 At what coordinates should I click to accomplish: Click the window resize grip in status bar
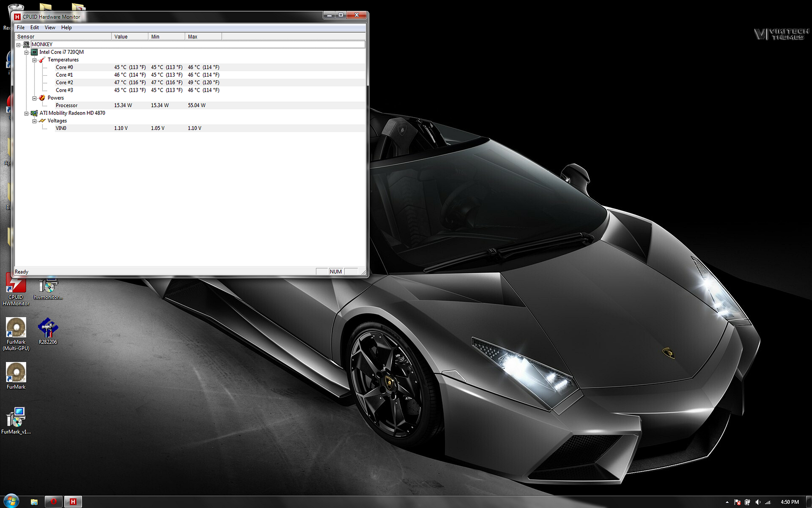pos(363,272)
